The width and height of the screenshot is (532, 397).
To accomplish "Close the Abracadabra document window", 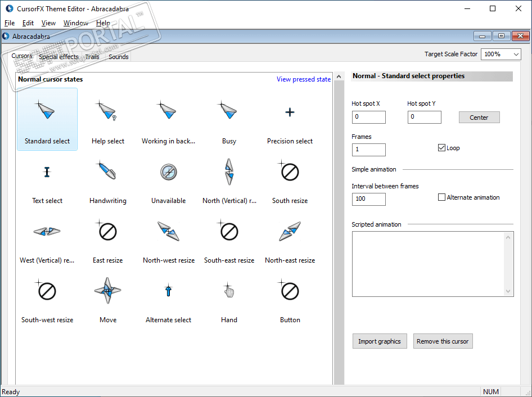I will 520,35.
